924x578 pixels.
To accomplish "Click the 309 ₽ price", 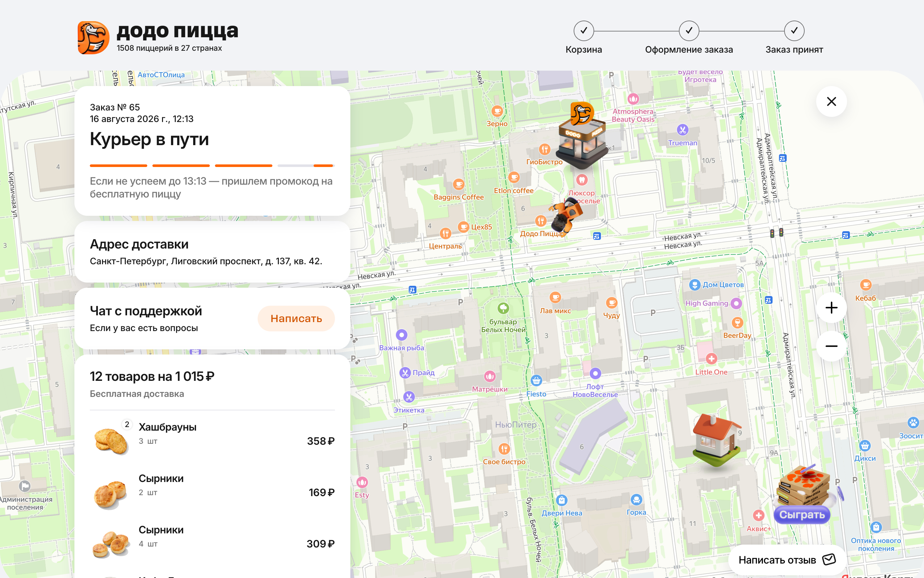I will click(320, 544).
